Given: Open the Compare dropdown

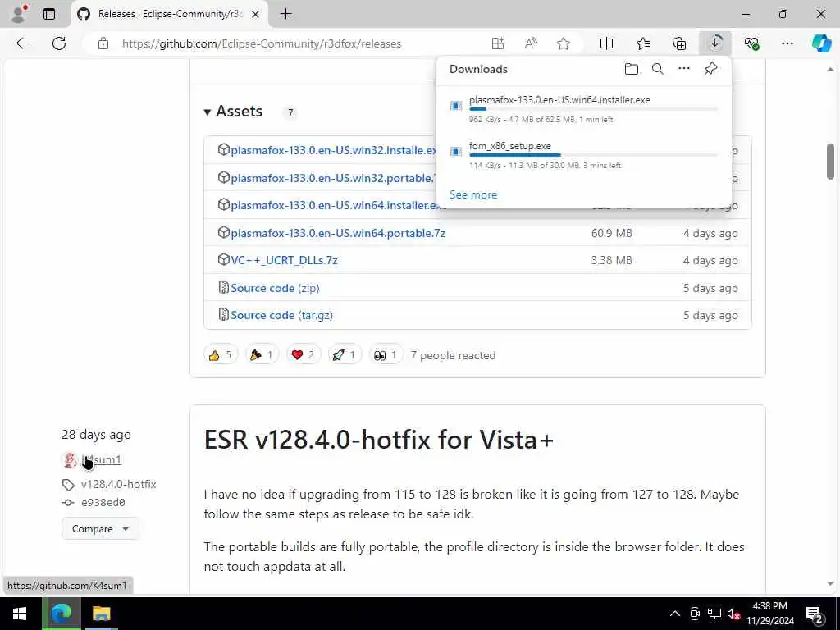Looking at the screenshot, I should click(100, 529).
